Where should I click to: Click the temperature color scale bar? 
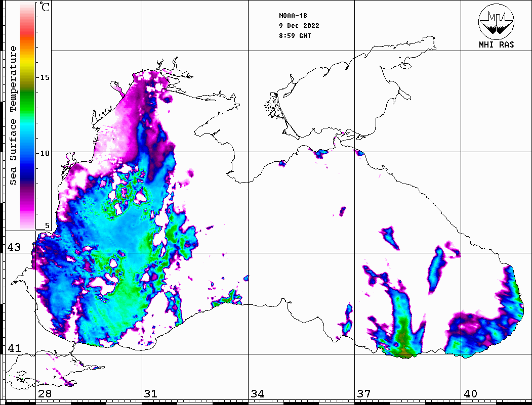27,116
